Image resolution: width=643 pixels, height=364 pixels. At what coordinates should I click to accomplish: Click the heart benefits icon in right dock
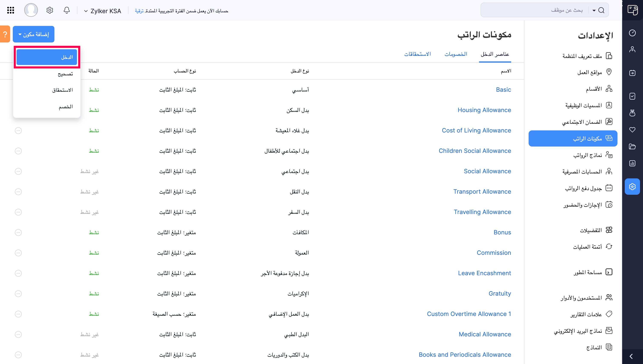(x=633, y=130)
